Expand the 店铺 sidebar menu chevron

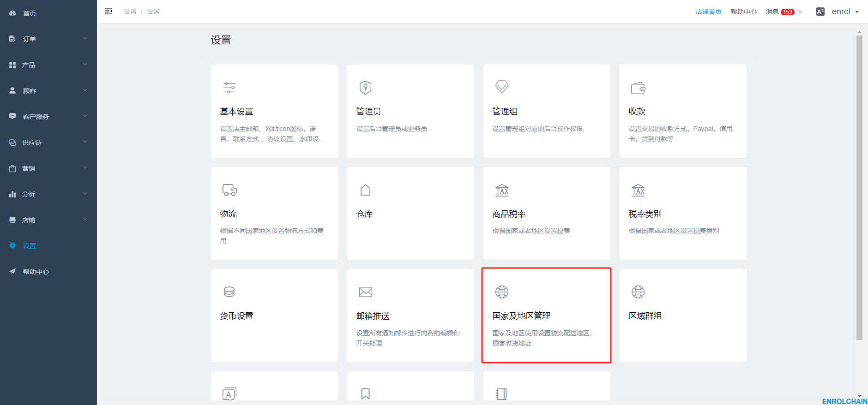click(x=85, y=219)
